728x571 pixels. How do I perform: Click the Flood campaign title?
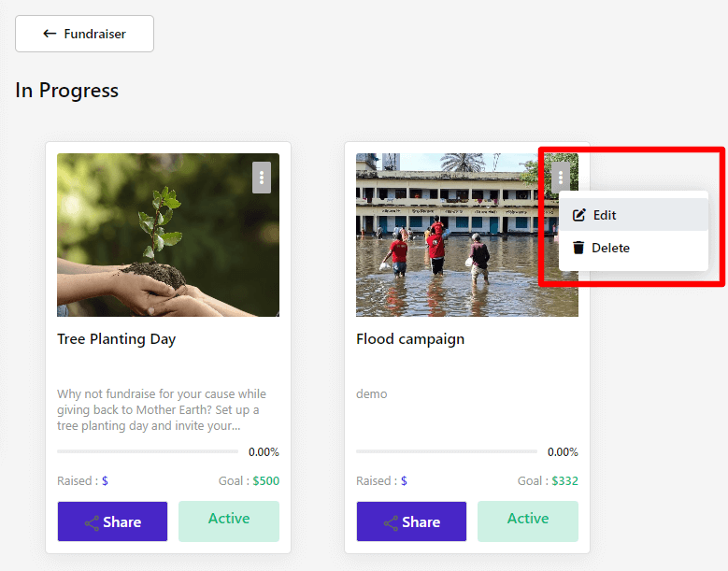coord(410,339)
